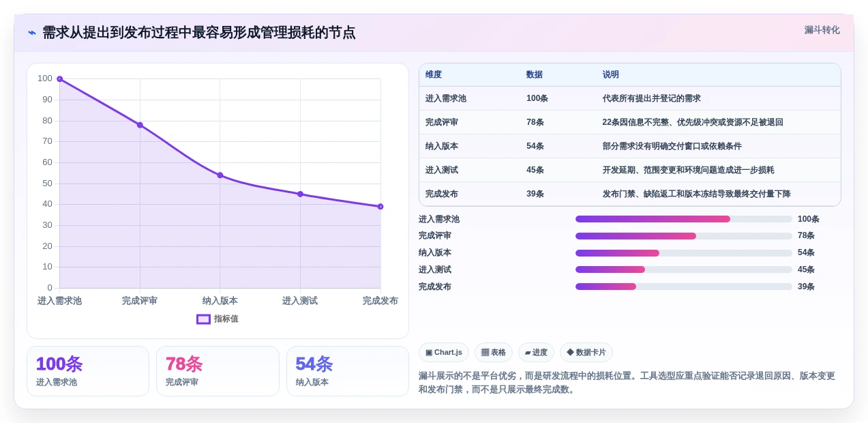This screenshot has width=868, height=423.
Task: Click the description starting with 22条因信息不完整
Action: [693, 122]
